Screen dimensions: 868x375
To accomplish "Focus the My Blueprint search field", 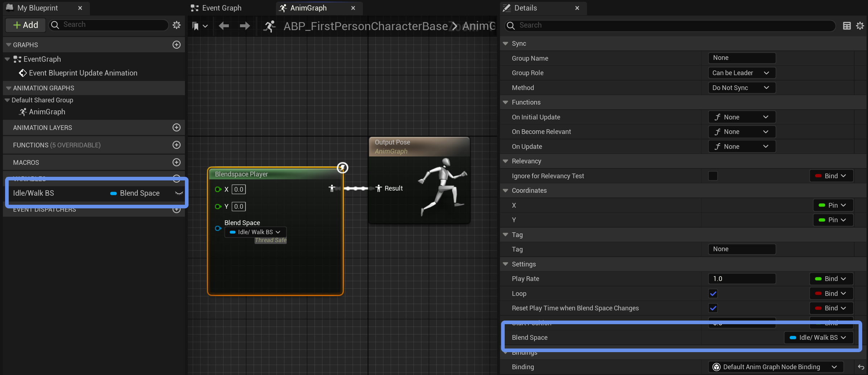I will pos(109,25).
